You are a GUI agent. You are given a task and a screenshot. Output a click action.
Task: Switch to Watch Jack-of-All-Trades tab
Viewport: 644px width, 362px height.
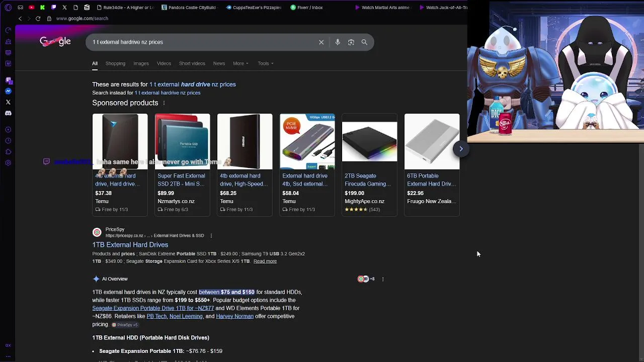tap(444, 8)
